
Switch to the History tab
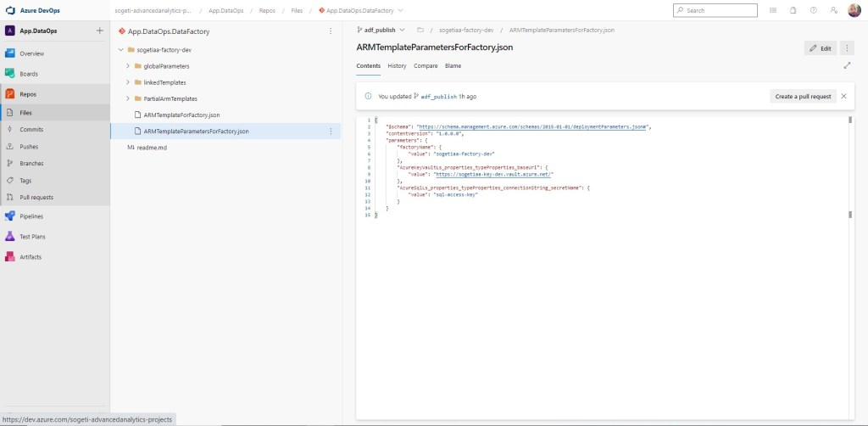point(397,65)
